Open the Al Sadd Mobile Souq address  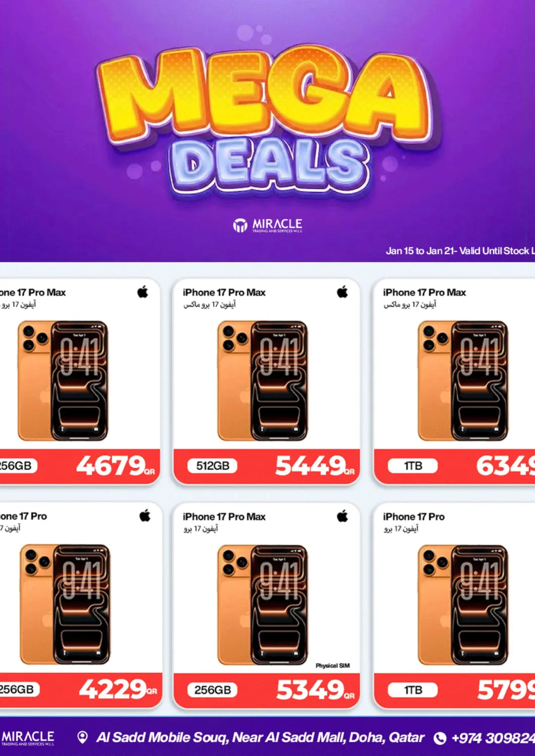[x=260, y=738]
